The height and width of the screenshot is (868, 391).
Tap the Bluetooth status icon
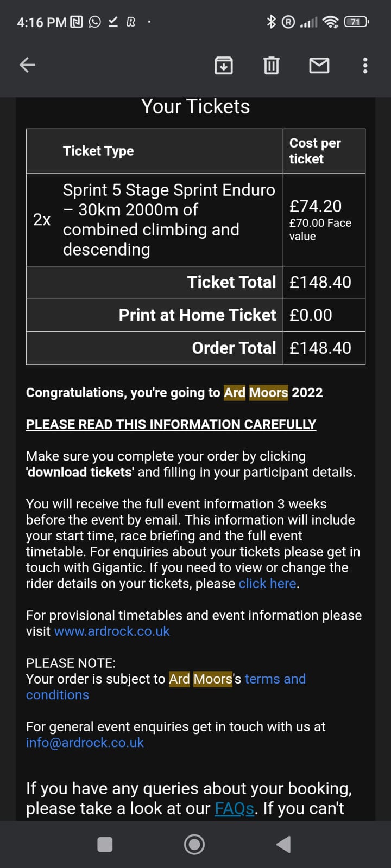tap(271, 22)
